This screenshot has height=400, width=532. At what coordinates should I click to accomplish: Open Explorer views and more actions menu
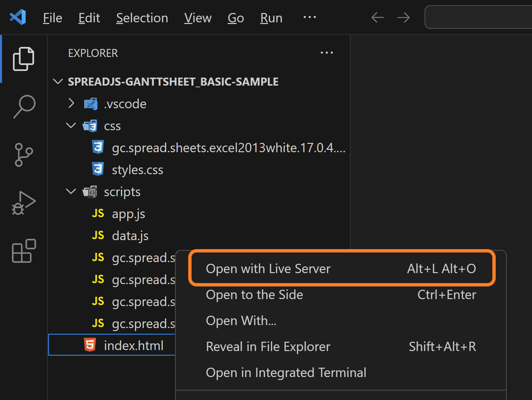326,53
